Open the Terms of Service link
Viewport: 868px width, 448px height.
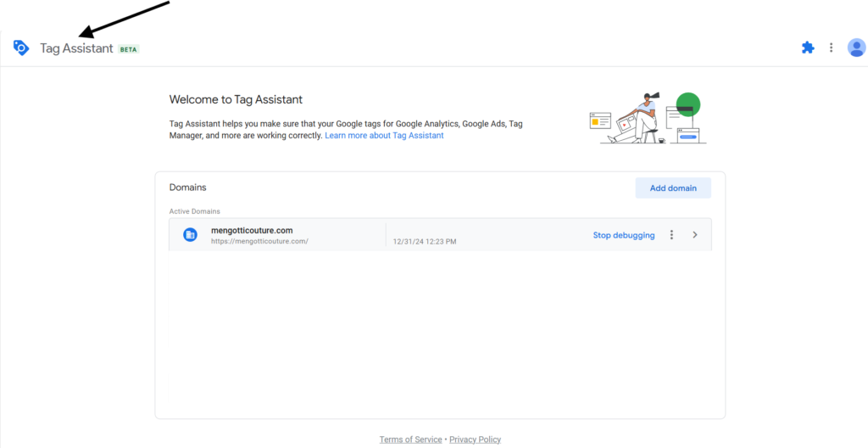411,440
